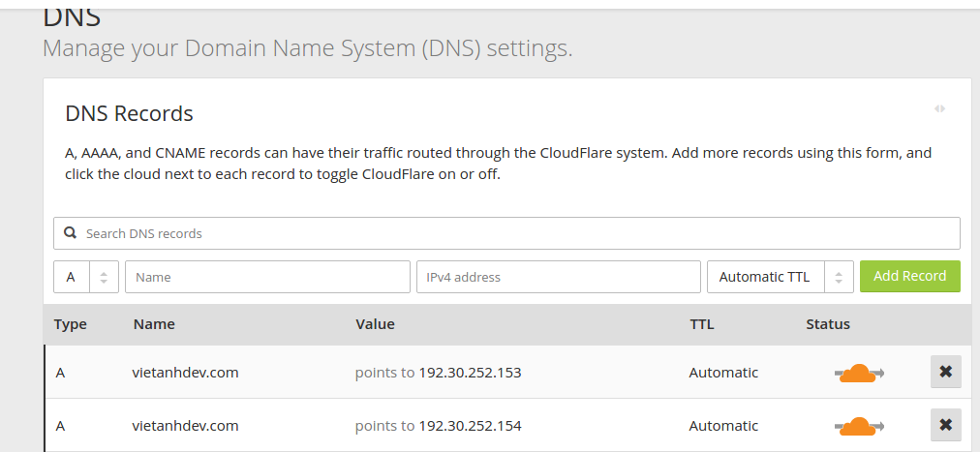This screenshot has width=980, height=452.
Task: Click the Value column header
Action: tap(375, 324)
